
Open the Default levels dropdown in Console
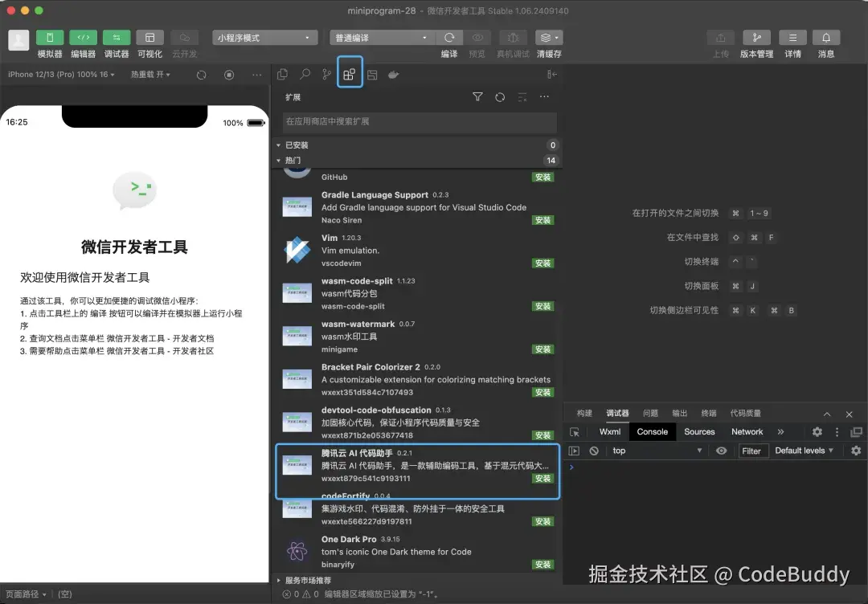pyautogui.click(x=804, y=451)
